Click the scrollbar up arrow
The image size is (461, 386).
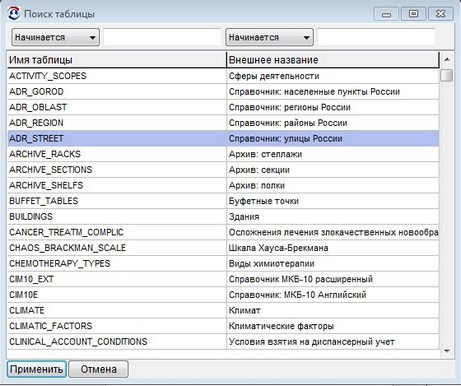coord(447,60)
